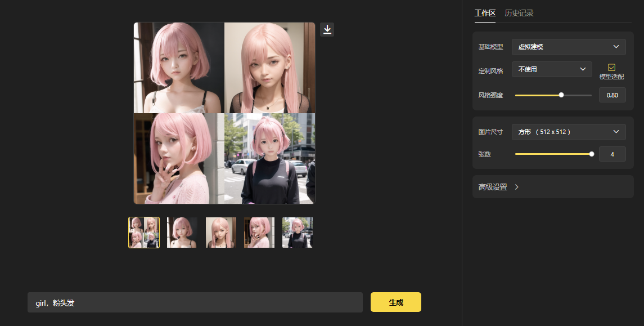Click the 图片尺寸 label
644x326 pixels.
[x=490, y=132]
